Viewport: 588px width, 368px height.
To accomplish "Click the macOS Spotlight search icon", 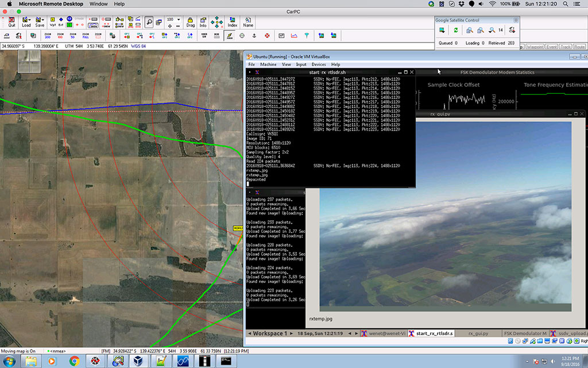I will (x=565, y=4).
